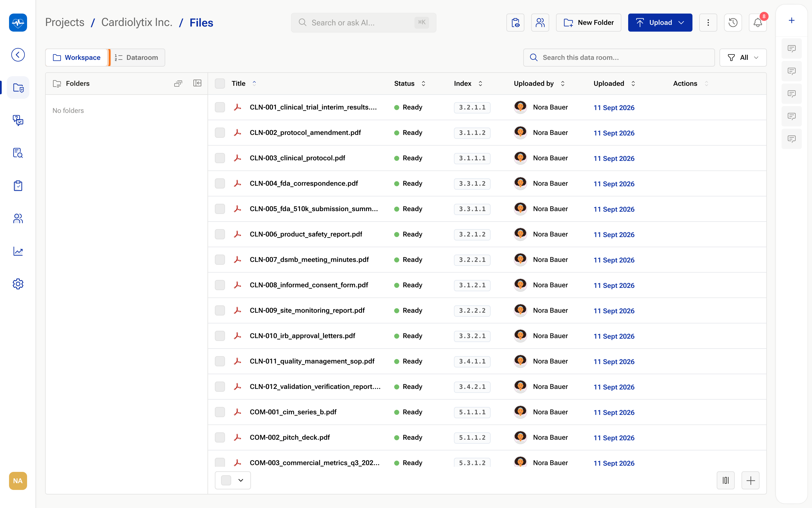Image resolution: width=812 pixels, height=508 pixels.
Task: Switch to the Dataroom tab
Action: [x=136, y=58]
